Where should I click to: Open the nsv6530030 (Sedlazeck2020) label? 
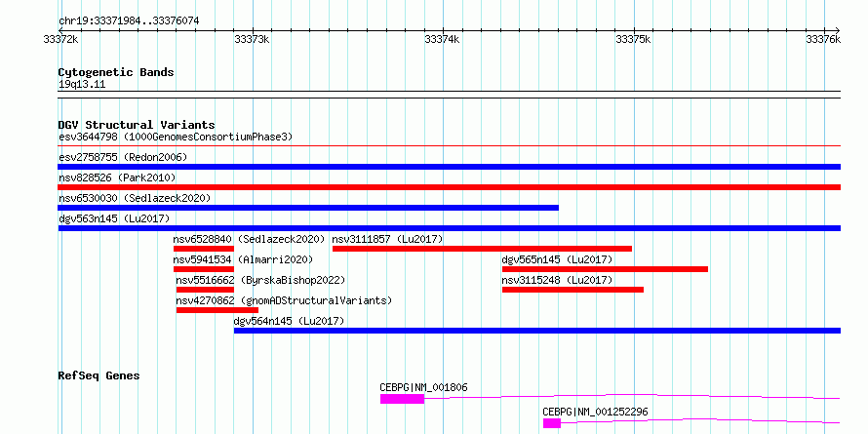(135, 198)
